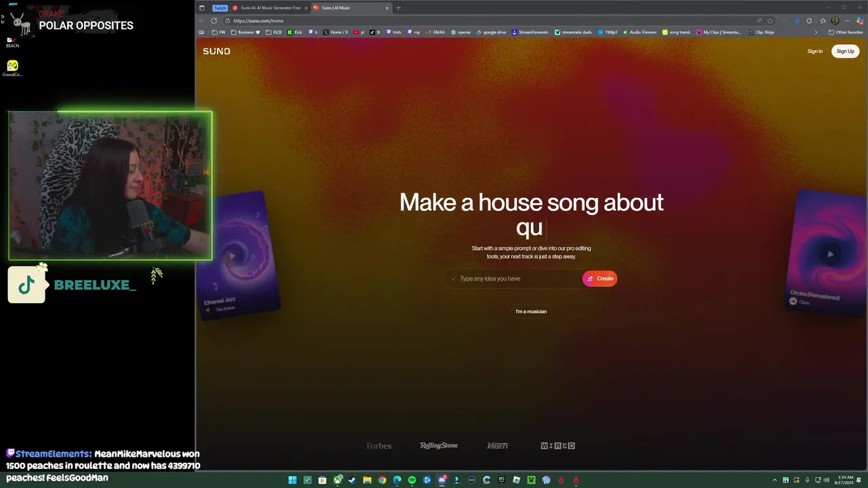Play the Circles (Remastered) song card
Image resolution: width=868 pixels, height=488 pixels.
830,254
